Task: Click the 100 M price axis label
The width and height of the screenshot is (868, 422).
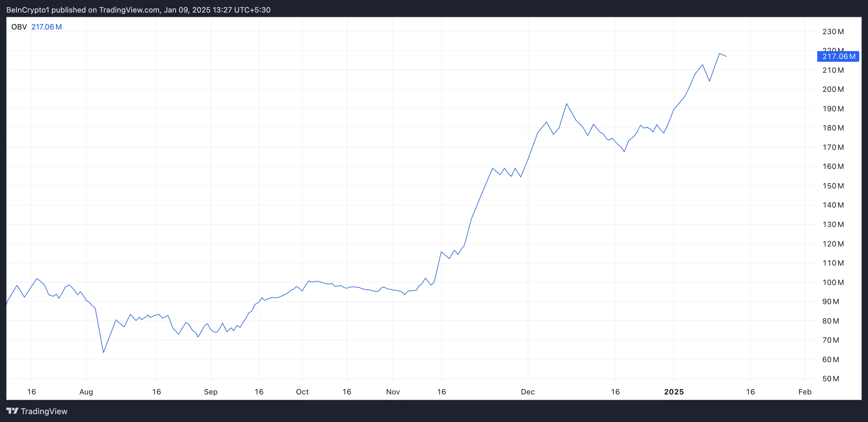Action: coord(833,282)
